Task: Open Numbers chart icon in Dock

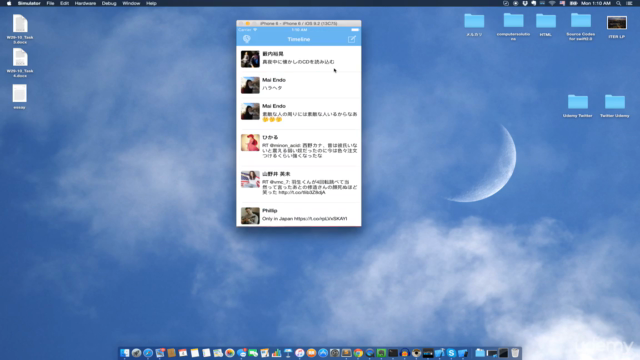Action: [276, 353]
